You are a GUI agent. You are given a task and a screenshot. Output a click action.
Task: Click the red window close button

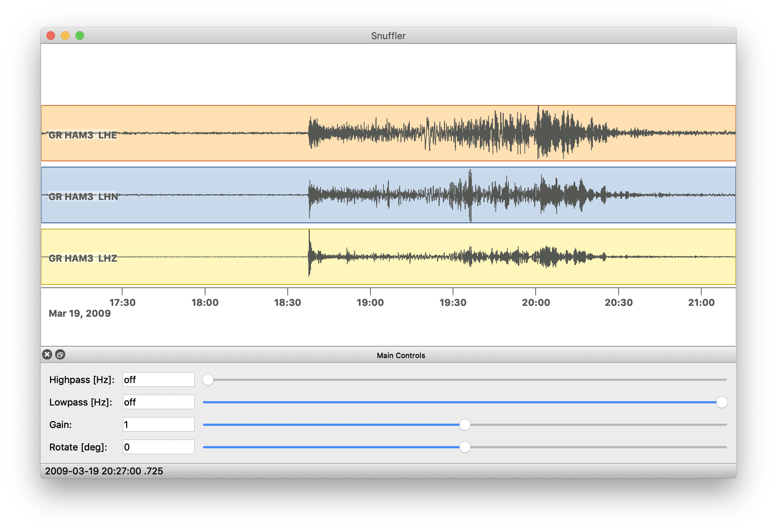pos(51,36)
